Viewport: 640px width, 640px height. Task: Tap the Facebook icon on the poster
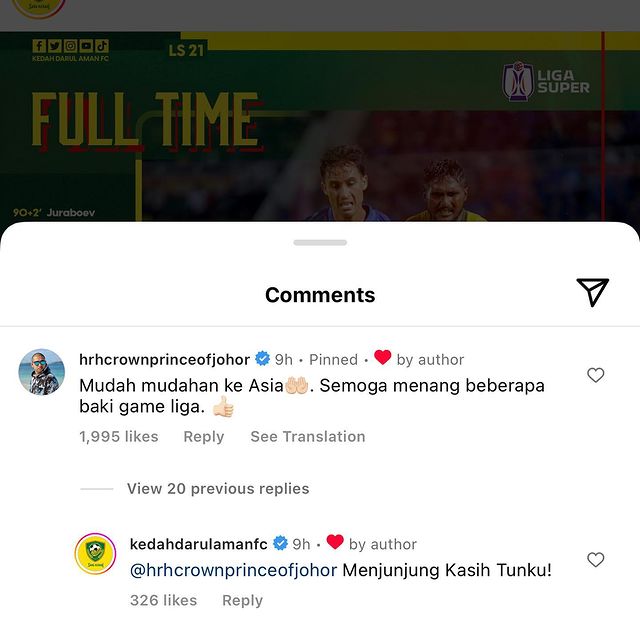[39, 46]
